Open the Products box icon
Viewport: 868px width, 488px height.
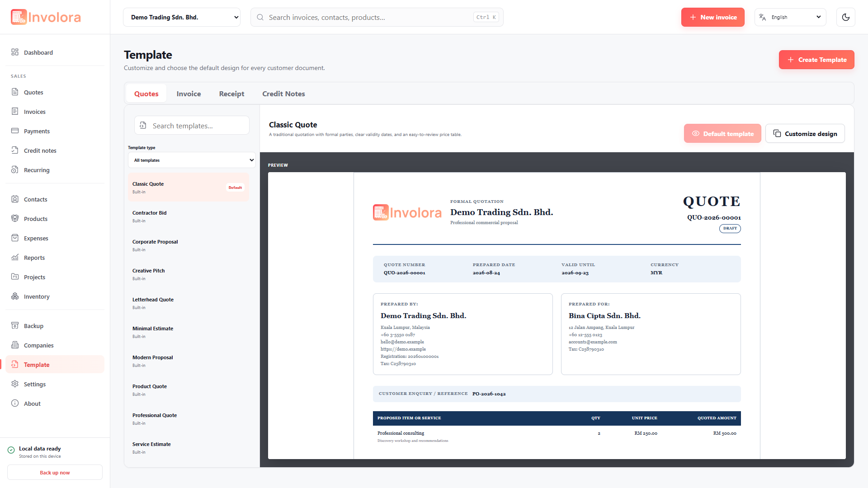tap(15, 219)
